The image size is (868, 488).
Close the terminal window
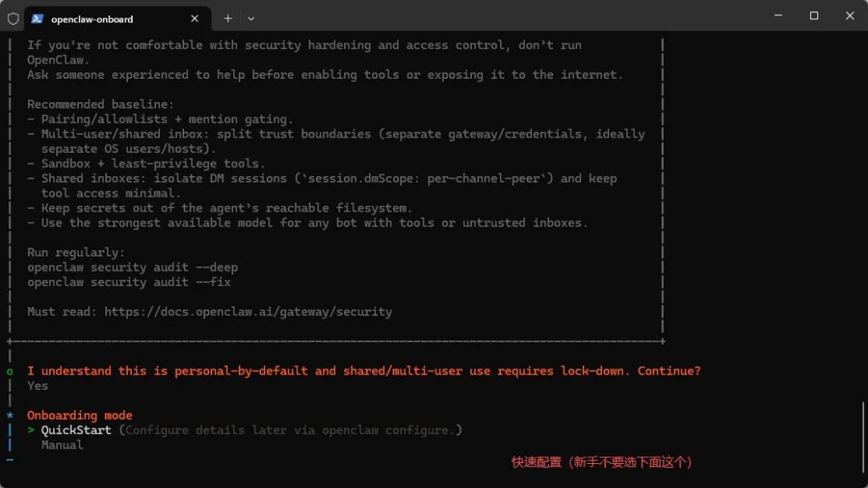[x=850, y=16]
